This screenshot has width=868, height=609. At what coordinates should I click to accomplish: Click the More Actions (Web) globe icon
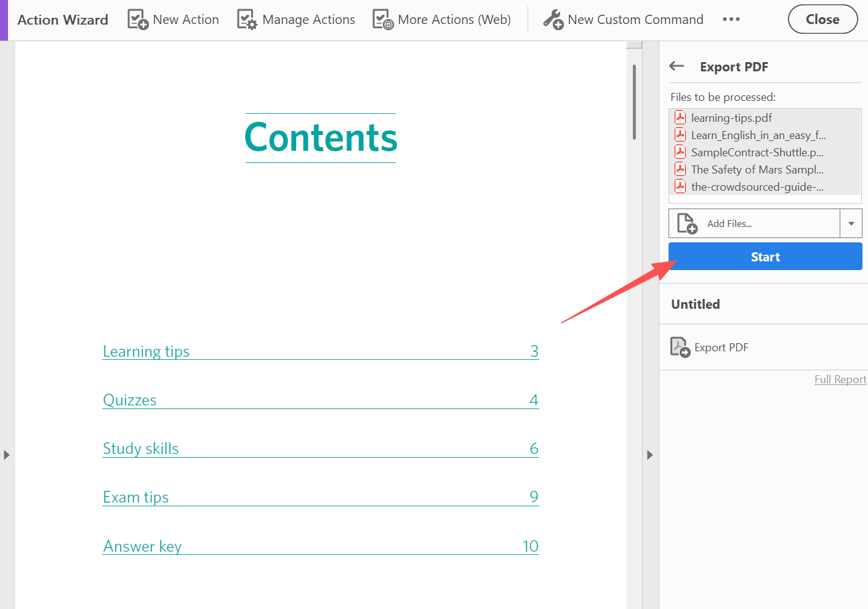coord(383,20)
